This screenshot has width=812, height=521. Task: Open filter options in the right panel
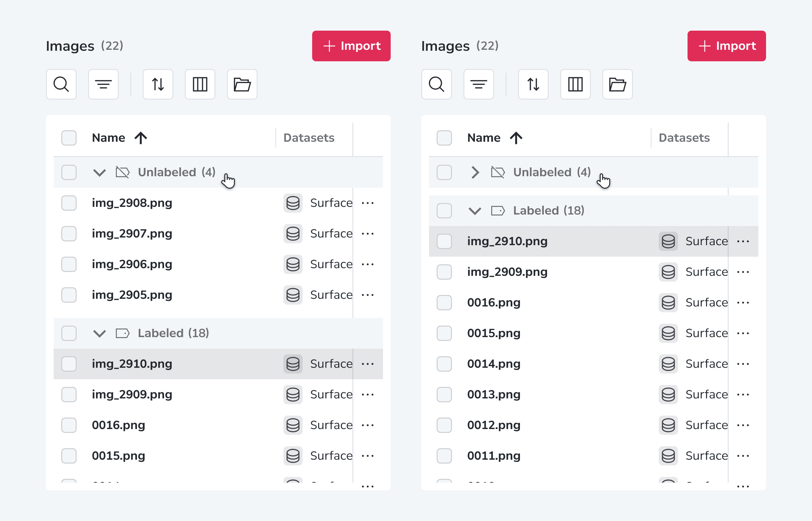(479, 84)
